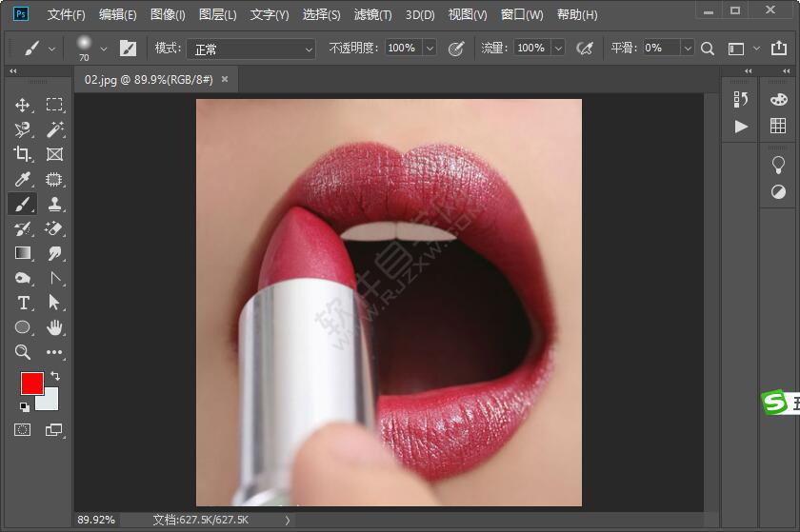Open the blend mode dropdown showing 正常

point(250,49)
